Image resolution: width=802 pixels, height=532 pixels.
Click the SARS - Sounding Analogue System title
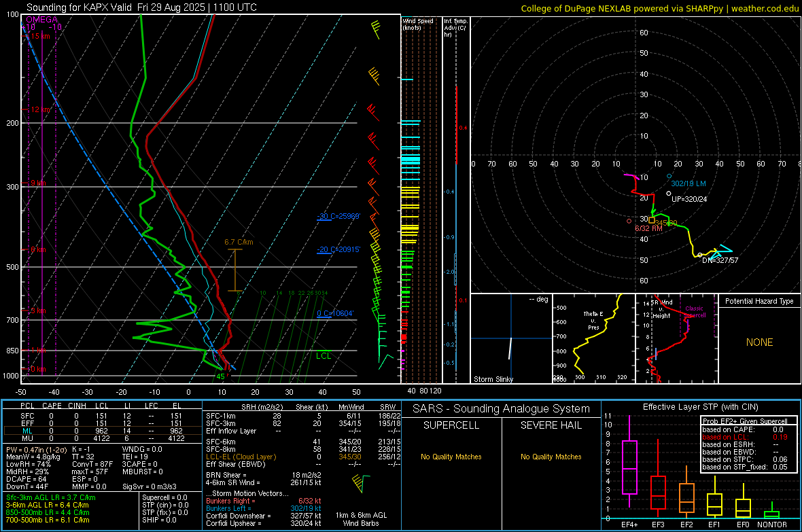click(x=502, y=409)
